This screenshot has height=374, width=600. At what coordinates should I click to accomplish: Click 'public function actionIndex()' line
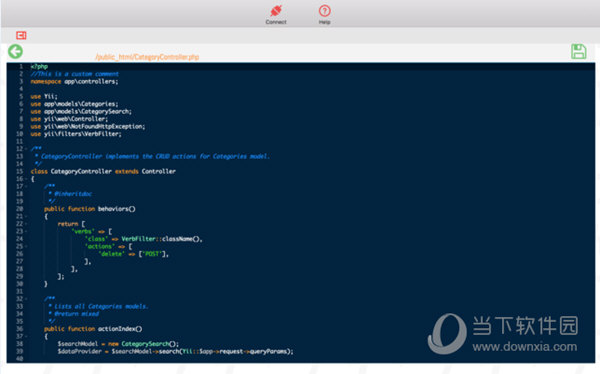coord(93,328)
